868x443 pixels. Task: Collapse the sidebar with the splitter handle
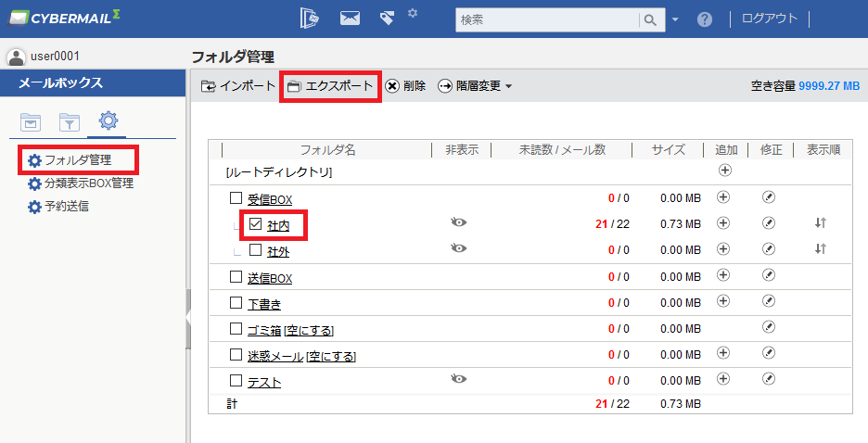tap(188, 319)
